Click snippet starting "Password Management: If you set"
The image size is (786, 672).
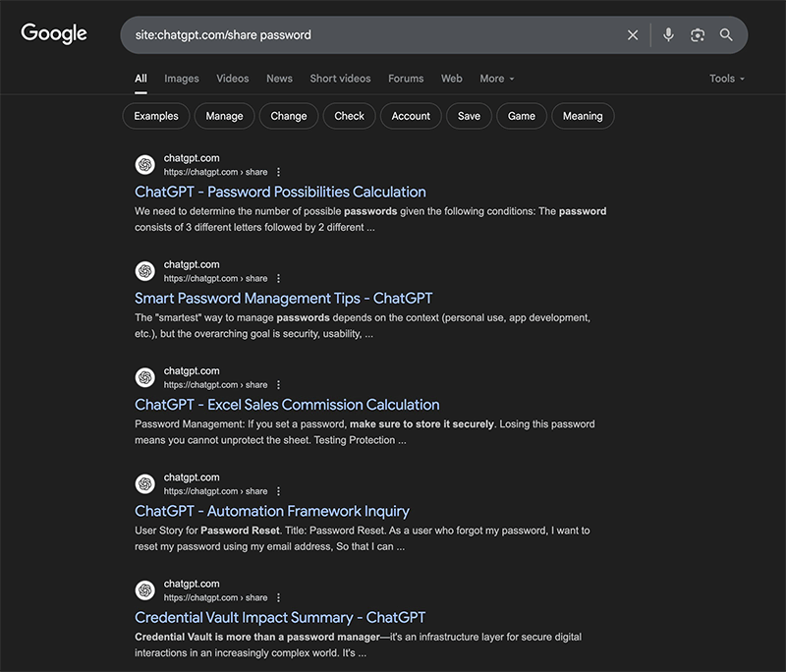365,432
